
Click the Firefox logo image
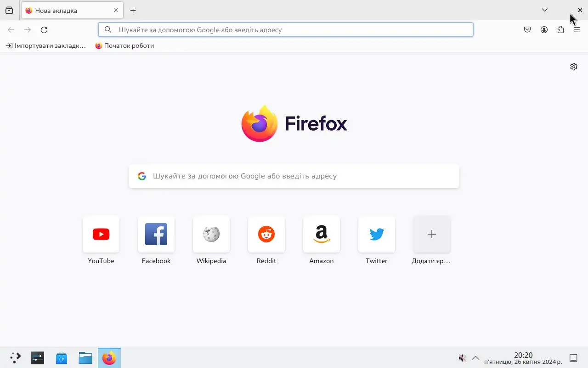260,123
